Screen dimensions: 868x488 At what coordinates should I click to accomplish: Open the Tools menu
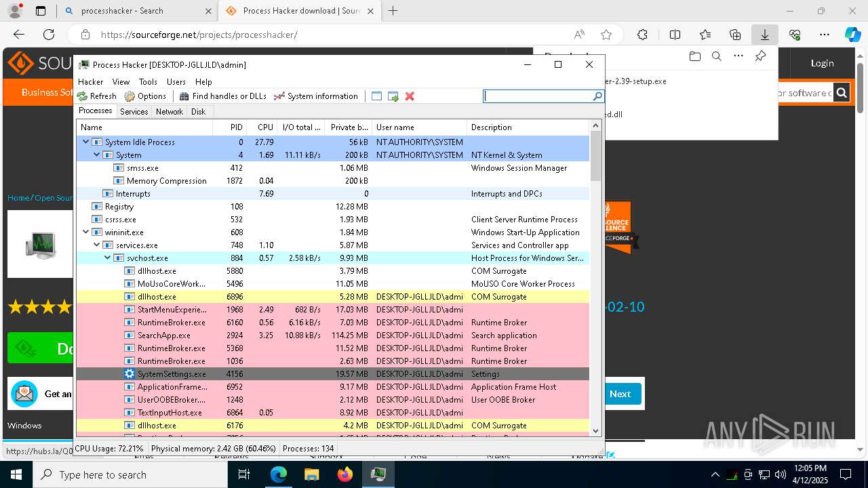tap(148, 81)
